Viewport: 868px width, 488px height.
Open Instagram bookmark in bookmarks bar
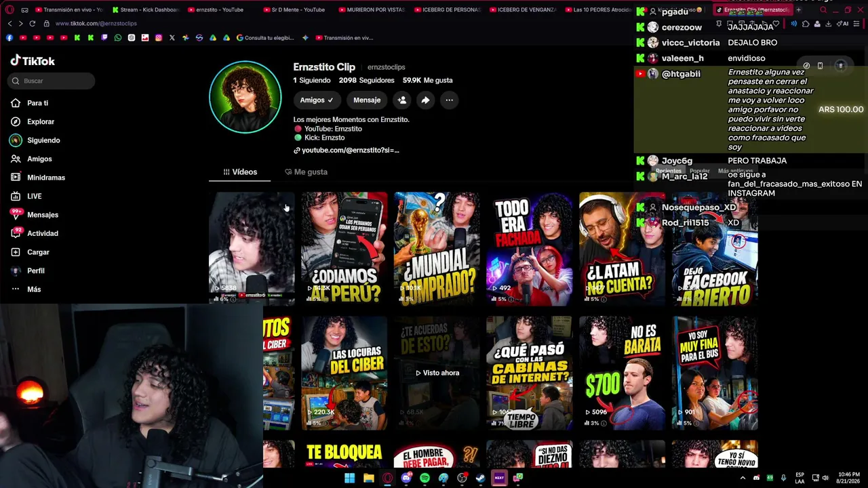coord(159,38)
